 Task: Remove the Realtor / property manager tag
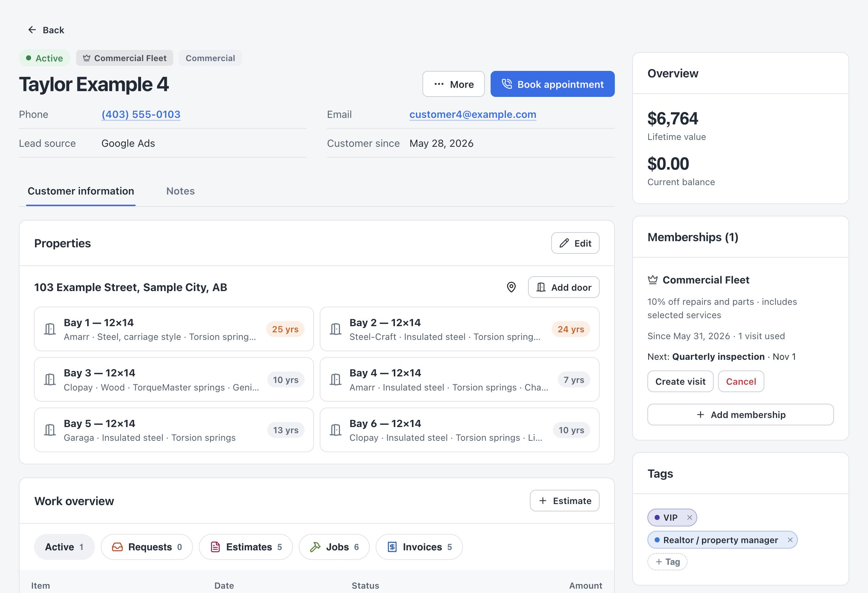[x=790, y=540]
